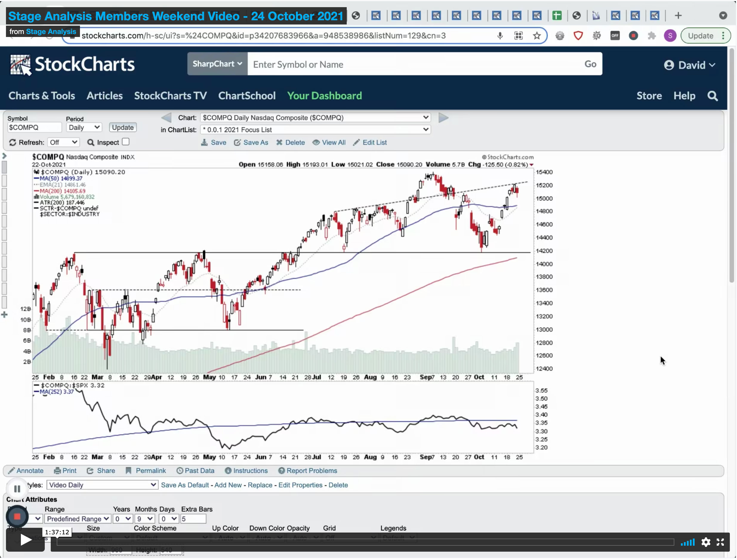Open the Years 0 dropdown

(x=122, y=519)
